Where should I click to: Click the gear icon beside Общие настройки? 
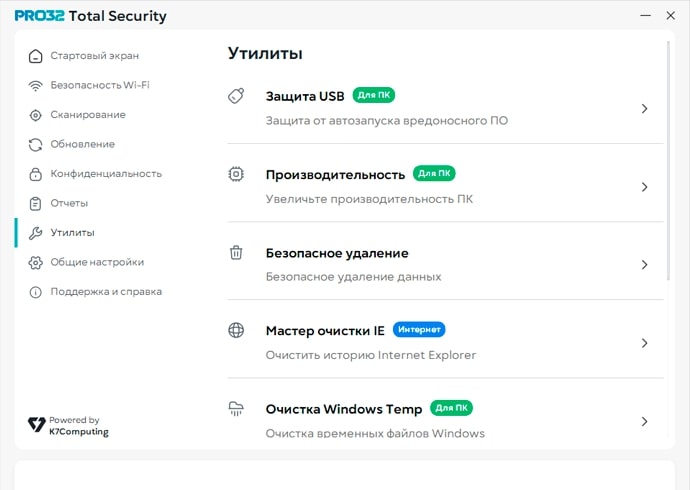(x=36, y=262)
